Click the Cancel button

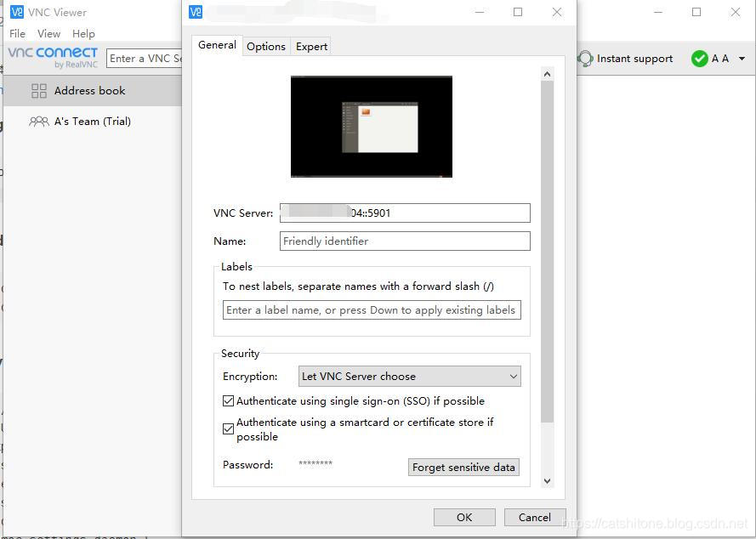click(x=535, y=517)
